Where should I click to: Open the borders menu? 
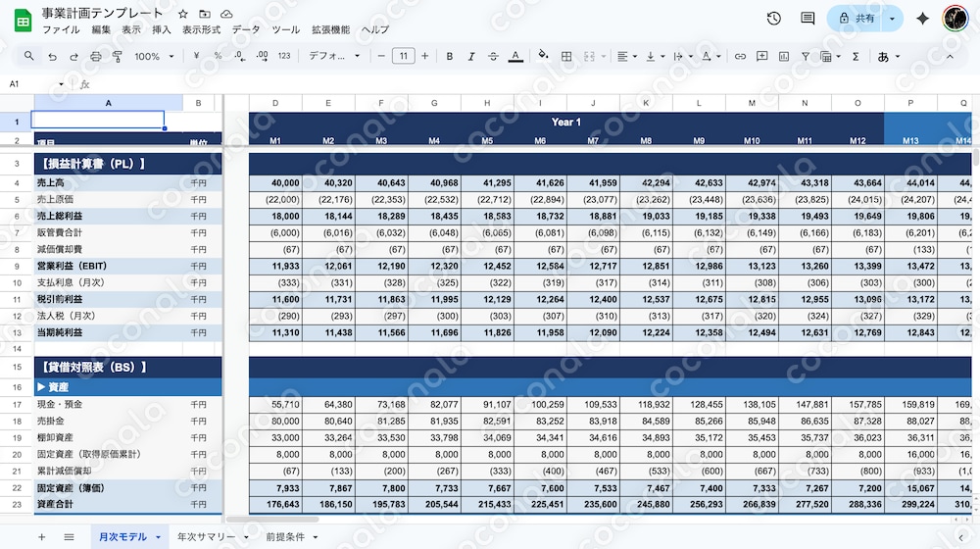click(566, 56)
